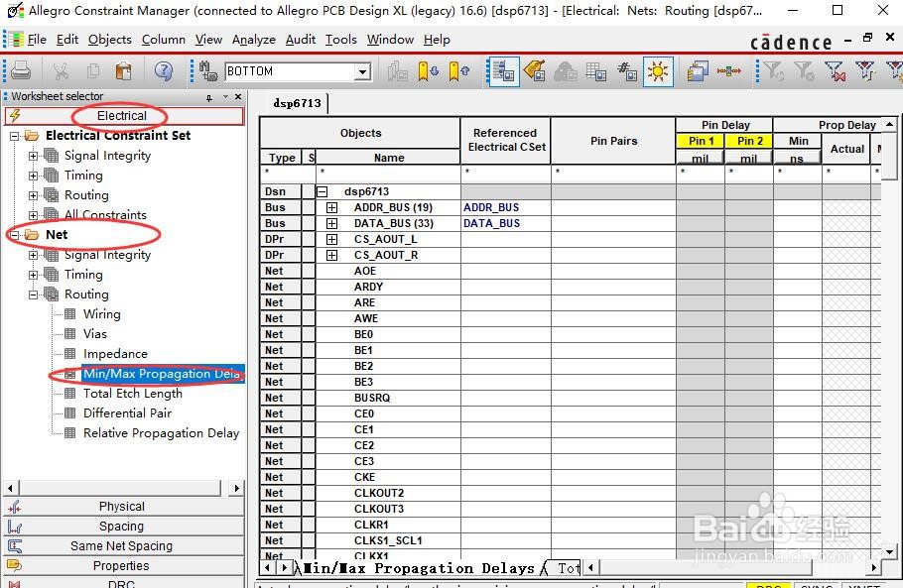Click the Copy toolbar icon
Image resolution: width=903 pixels, height=588 pixels.
pyautogui.click(x=92, y=70)
